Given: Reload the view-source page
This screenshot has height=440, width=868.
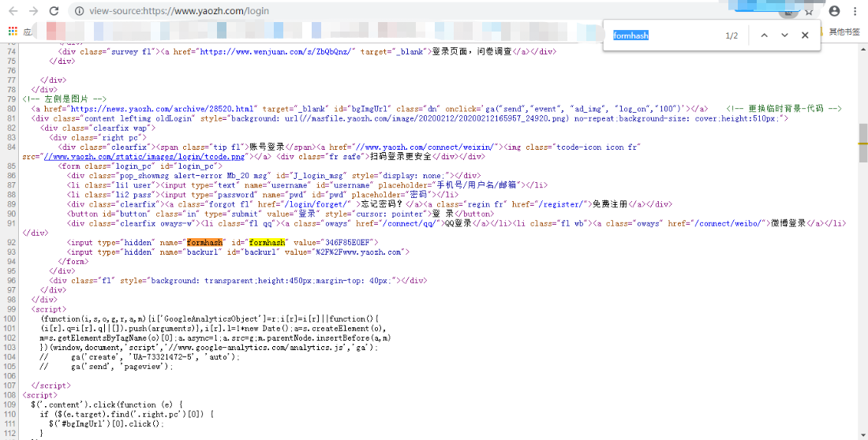Looking at the screenshot, I should [54, 11].
